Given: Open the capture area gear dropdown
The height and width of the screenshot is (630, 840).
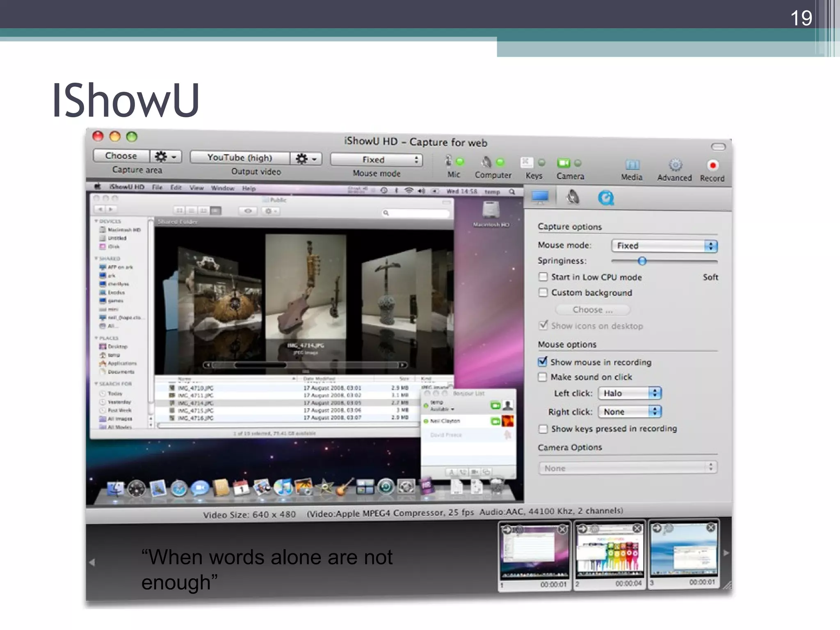Looking at the screenshot, I should pyautogui.click(x=166, y=157).
